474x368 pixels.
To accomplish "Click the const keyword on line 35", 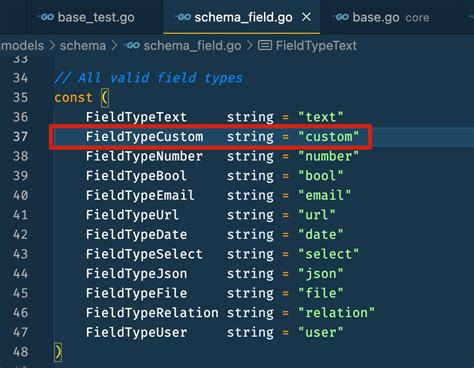I will coord(73,98).
